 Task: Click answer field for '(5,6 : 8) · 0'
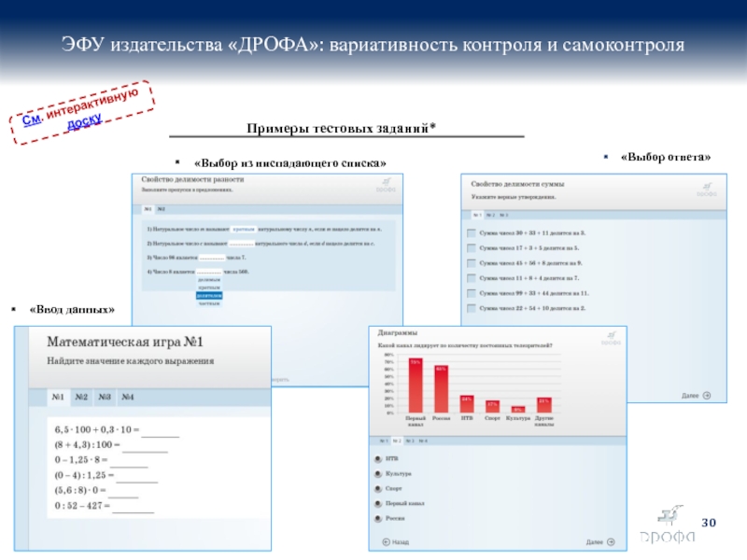pyautogui.click(x=123, y=492)
